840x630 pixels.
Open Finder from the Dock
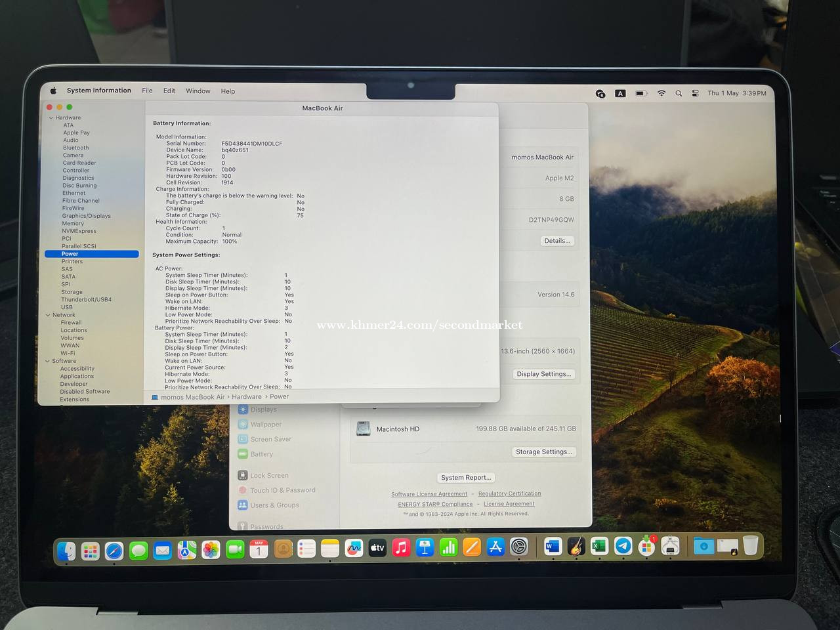(66, 551)
